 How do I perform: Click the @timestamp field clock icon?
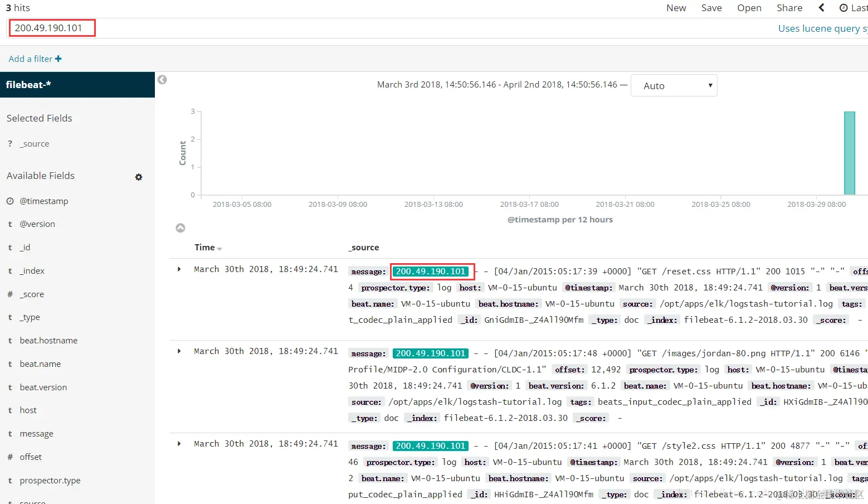[10, 201]
